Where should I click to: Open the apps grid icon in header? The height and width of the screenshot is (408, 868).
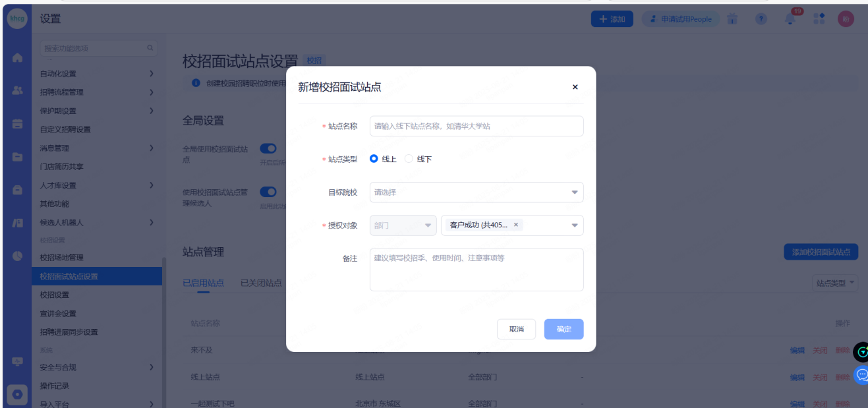819,19
